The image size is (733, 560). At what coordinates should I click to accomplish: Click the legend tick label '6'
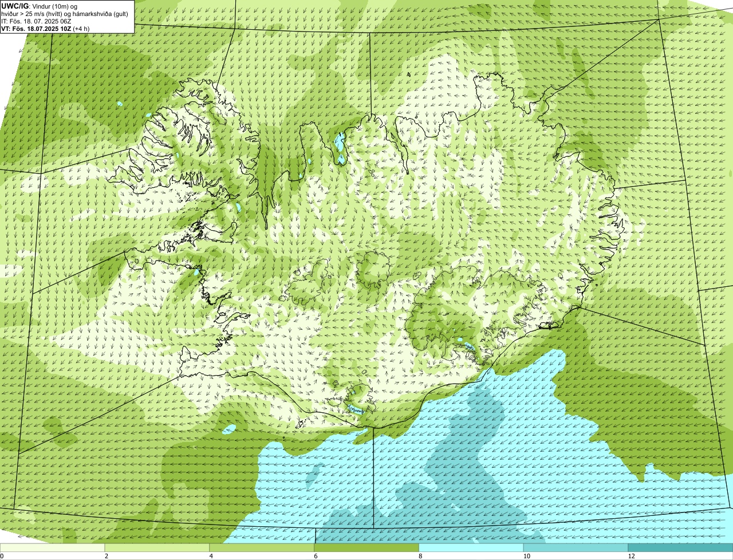pos(316,556)
